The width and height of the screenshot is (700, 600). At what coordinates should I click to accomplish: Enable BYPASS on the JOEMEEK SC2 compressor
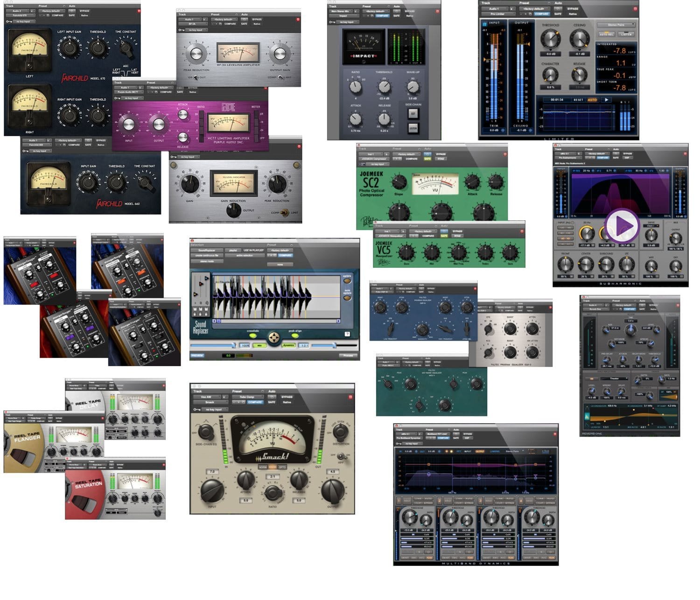coord(441,154)
